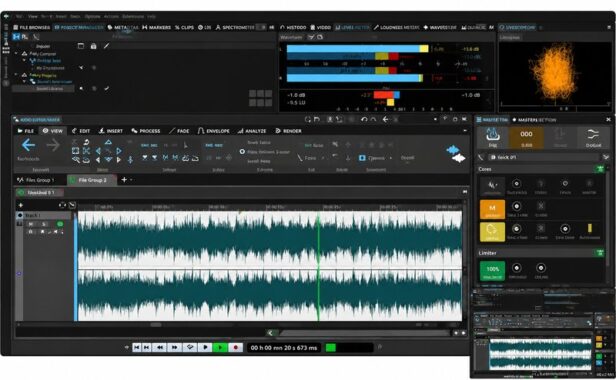Viewport: 616px width, 380px height.
Task: Switch to the Render ribbon tab
Action: (x=288, y=131)
